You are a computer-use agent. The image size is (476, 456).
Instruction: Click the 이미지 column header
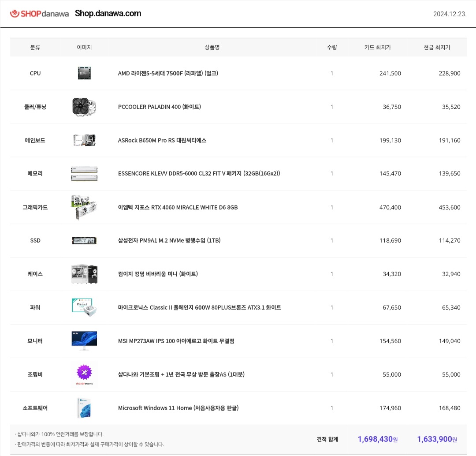click(x=84, y=47)
